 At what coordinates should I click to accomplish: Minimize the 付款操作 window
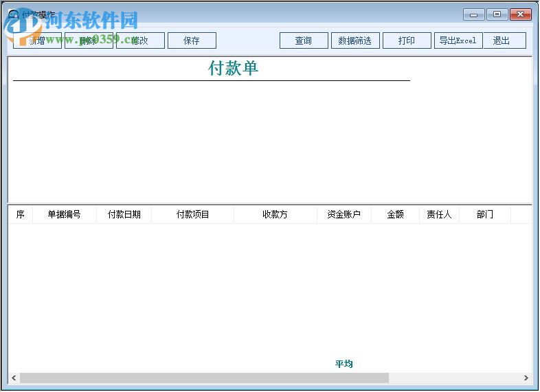click(x=474, y=15)
